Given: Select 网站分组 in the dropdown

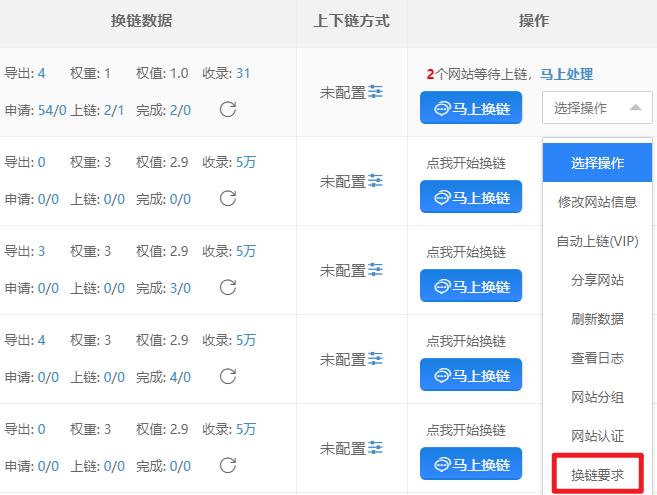Looking at the screenshot, I should 597,397.
